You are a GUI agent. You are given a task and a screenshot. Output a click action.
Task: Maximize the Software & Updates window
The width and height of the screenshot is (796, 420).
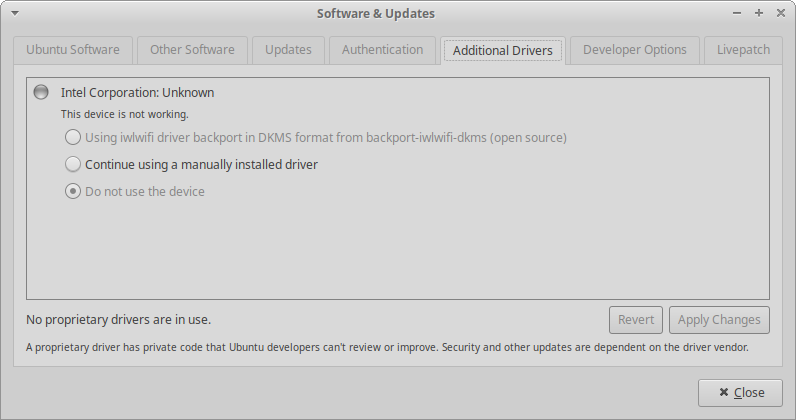(x=759, y=13)
